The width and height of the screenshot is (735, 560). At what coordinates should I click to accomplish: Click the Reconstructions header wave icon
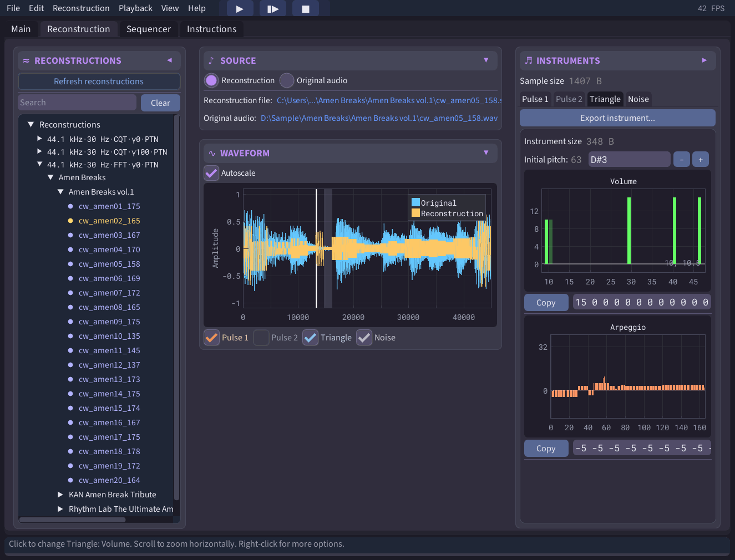pyautogui.click(x=26, y=60)
